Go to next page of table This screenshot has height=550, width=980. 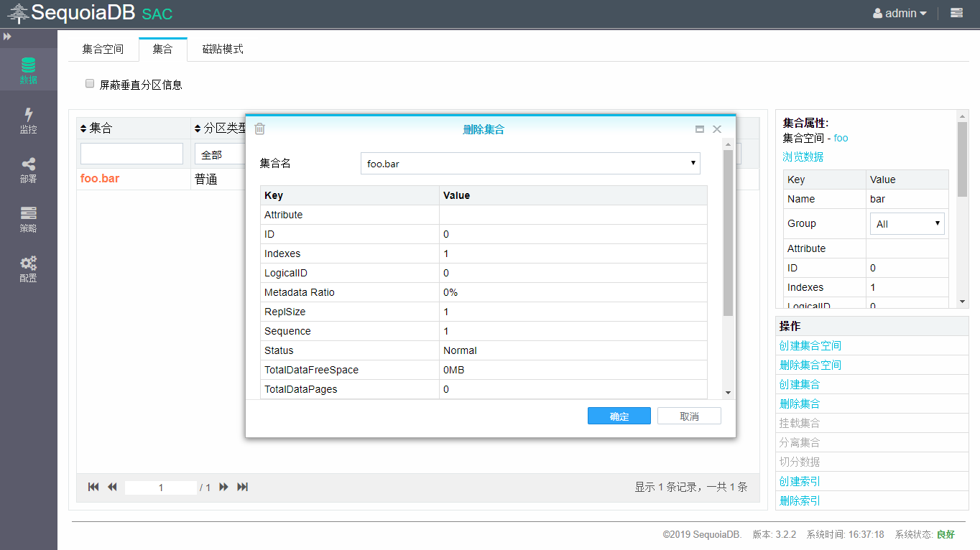tap(223, 487)
